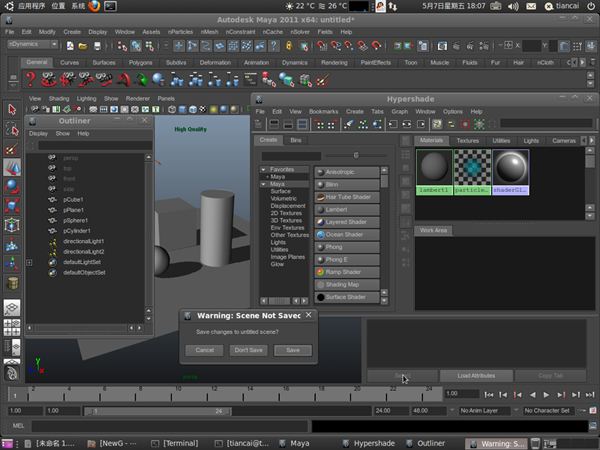Click the mail envelope icon in the top panel
The height and width of the screenshot is (450, 600).
tap(531, 6)
